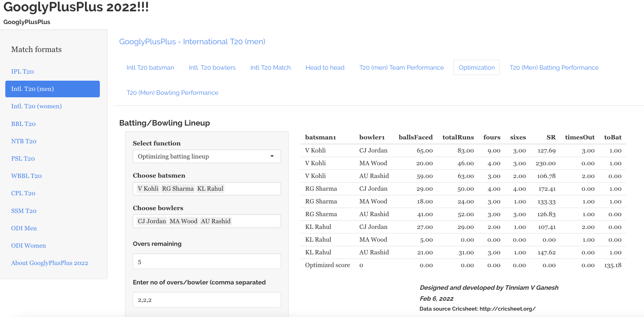Image resolution: width=644 pixels, height=317 pixels.
Task: Open the Intl. T20 bowlers tab
Action: (x=212, y=68)
